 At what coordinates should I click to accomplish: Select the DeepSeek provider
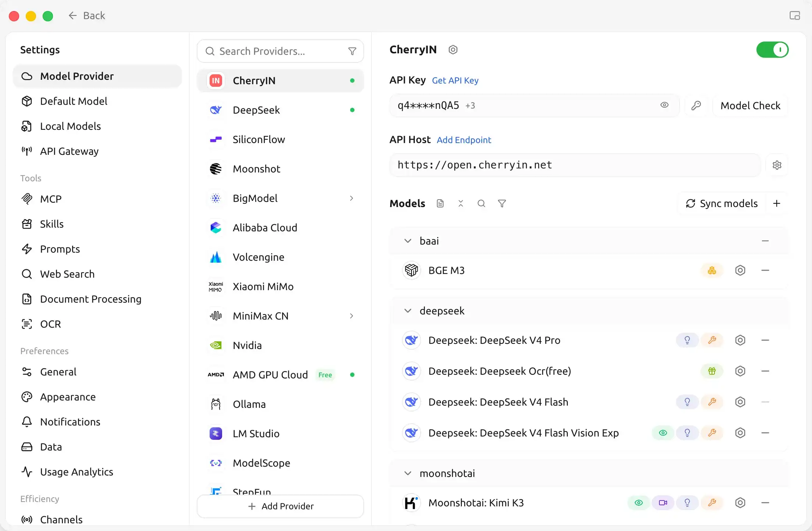281,110
